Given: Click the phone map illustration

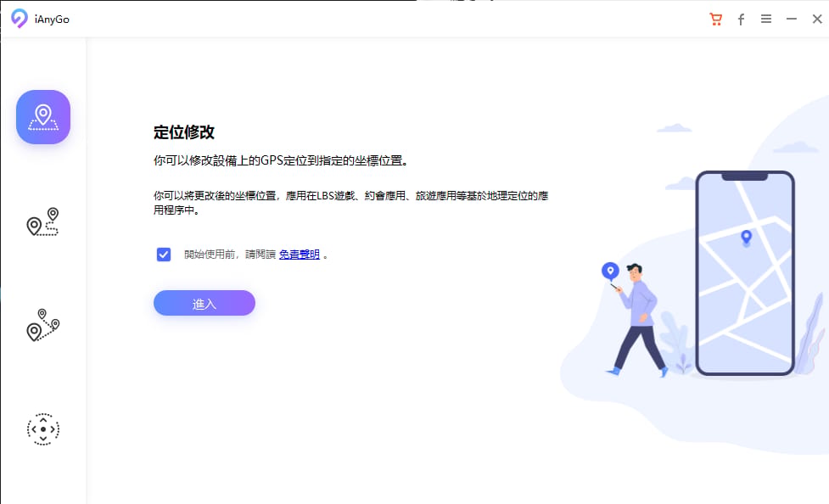Looking at the screenshot, I should coord(746,273).
